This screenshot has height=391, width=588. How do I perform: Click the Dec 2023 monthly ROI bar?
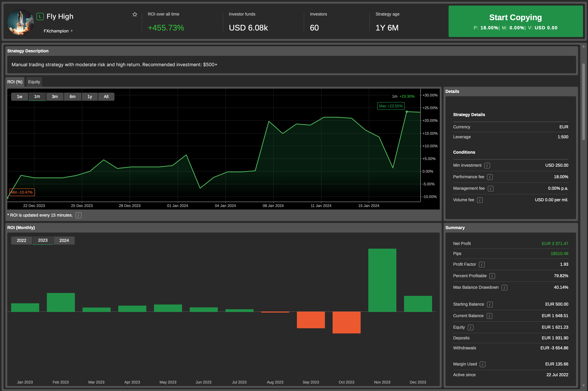click(x=418, y=304)
